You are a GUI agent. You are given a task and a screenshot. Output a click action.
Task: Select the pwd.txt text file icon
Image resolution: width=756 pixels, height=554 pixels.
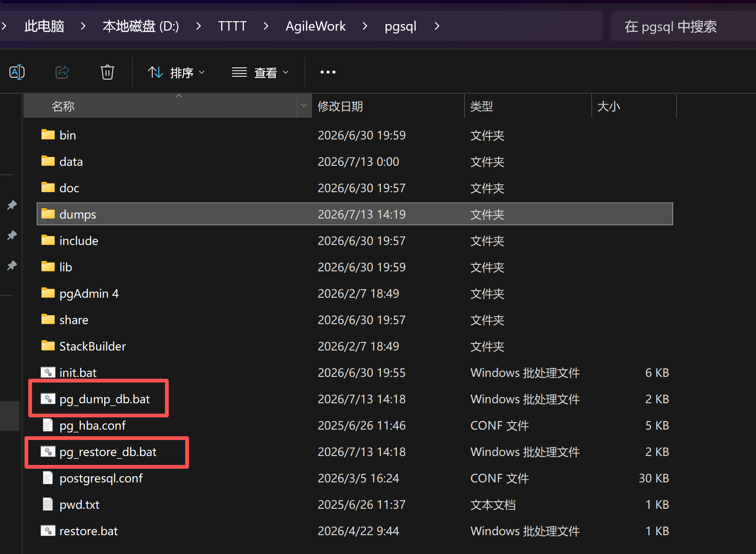pyautogui.click(x=48, y=504)
